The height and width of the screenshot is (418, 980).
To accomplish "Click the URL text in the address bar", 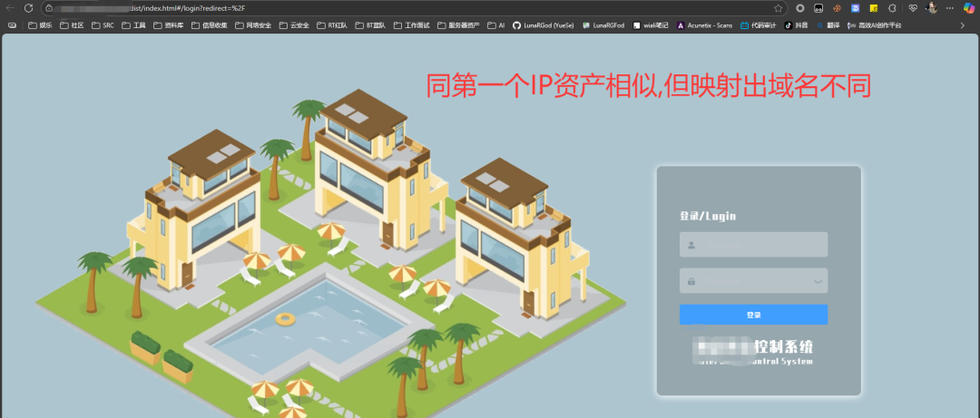I will [186, 8].
